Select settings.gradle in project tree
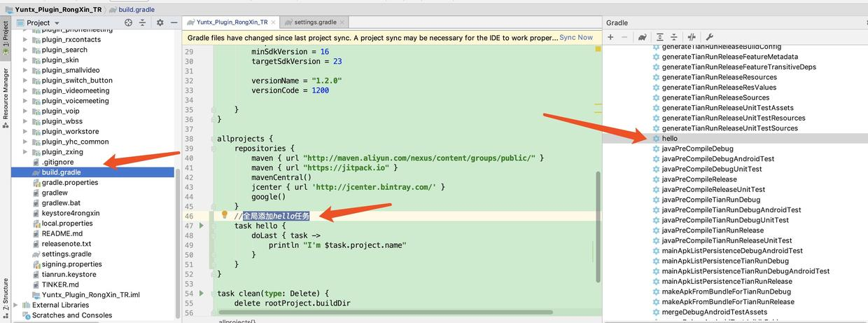This screenshot has width=868, height=323. [x=66, y=254]
